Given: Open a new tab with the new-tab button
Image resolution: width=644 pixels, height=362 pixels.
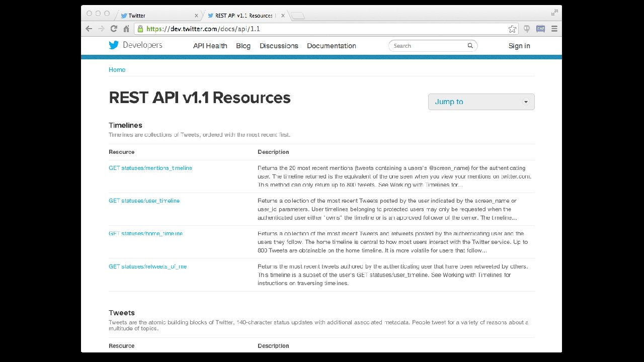Looking at the screenshot, I should point(298,16).
